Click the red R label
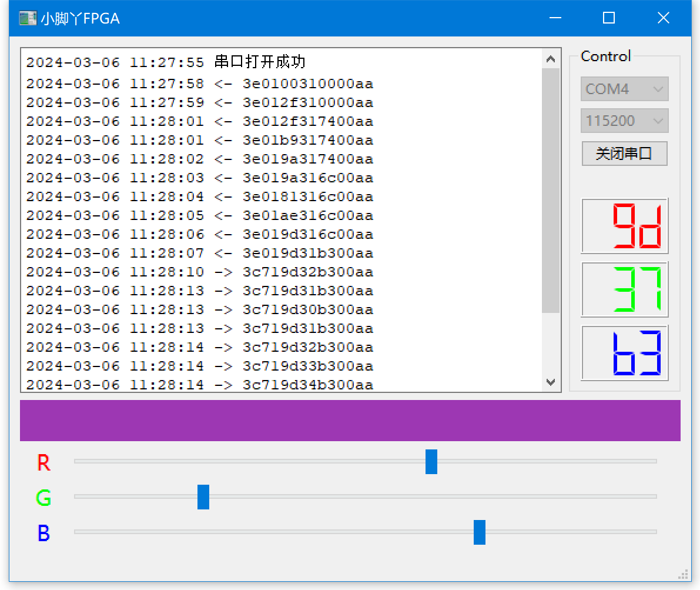Viewport: 700px width, 590px height. [43, 462]
